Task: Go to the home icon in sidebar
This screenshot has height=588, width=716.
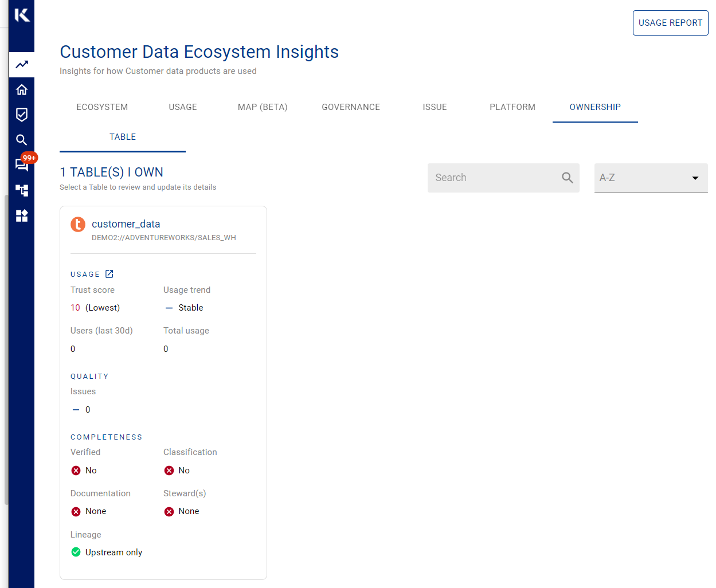Action: [22, 89]
